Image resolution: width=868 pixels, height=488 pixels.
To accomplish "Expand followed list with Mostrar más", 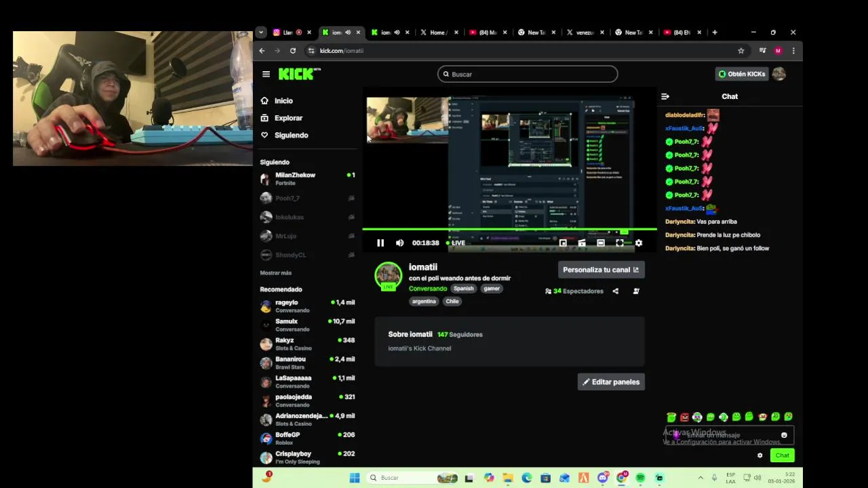I will (x=275, y=272).
